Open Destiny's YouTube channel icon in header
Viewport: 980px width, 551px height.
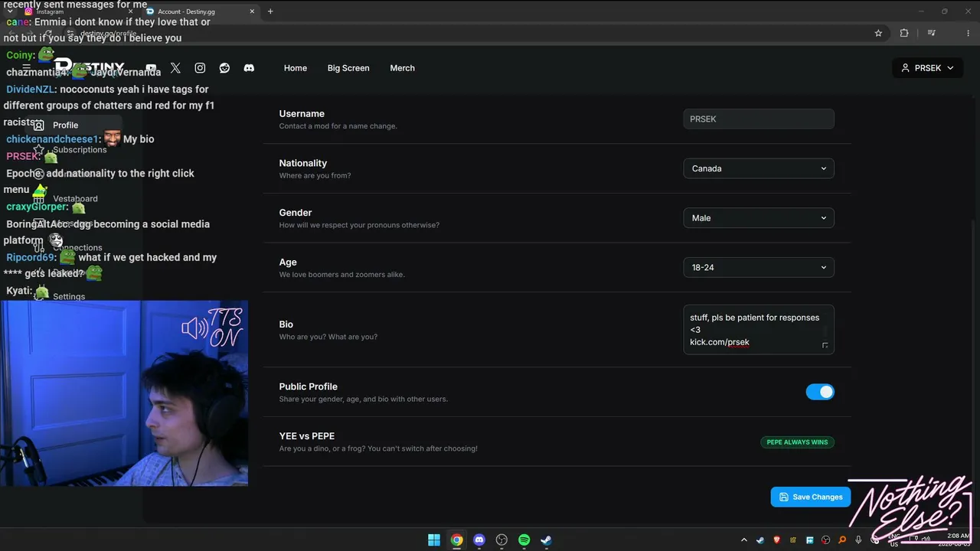click(x=151, y=68)
